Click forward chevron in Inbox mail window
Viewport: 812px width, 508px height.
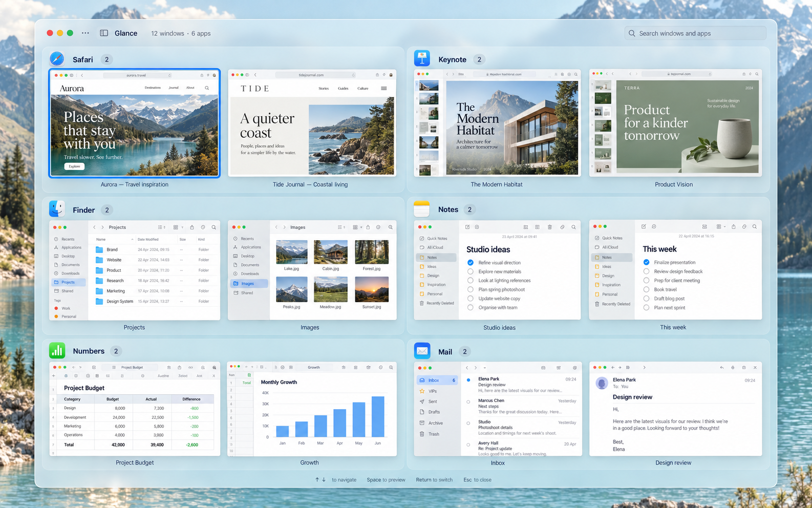pos(476,368)
